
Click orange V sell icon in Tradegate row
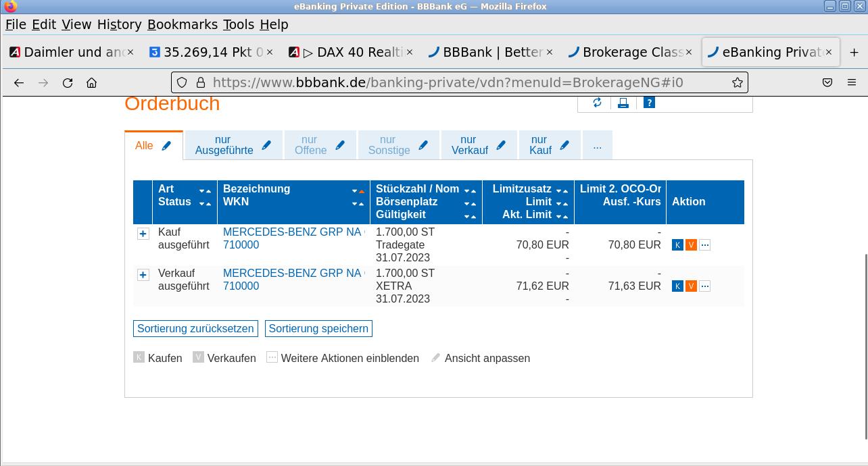pos(691,245)
